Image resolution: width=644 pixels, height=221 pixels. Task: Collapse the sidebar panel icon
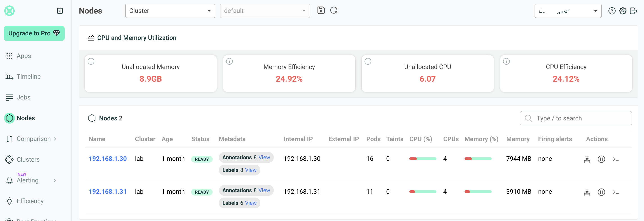[60, 11]
